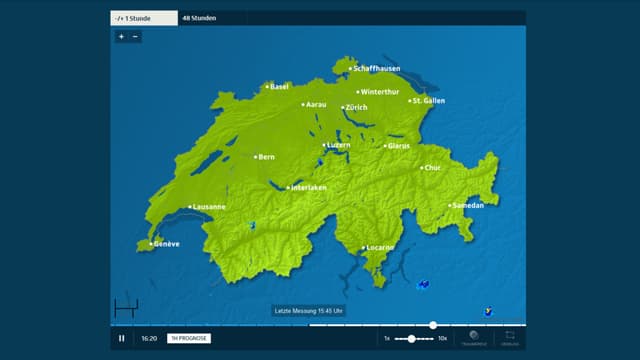
Task: Click the elapsed blue portion of timeline
Action: [x=210, y=325]
